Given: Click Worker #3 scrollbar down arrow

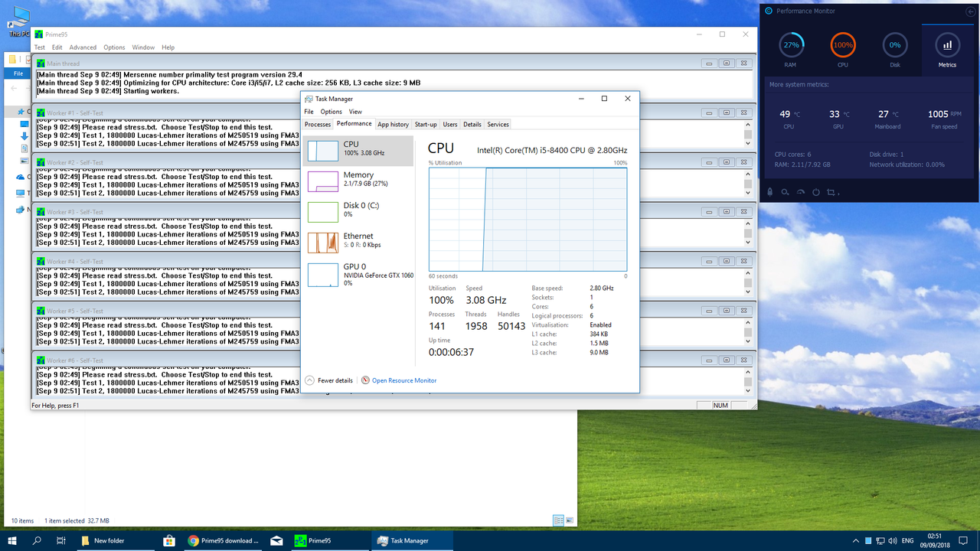Looking at the screenshot, I should click(748, 242).
